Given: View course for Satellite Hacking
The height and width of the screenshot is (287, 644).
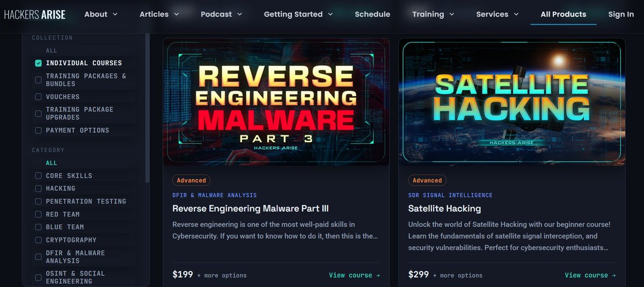Looking at the screenshot, I should (x=590, y=275).
